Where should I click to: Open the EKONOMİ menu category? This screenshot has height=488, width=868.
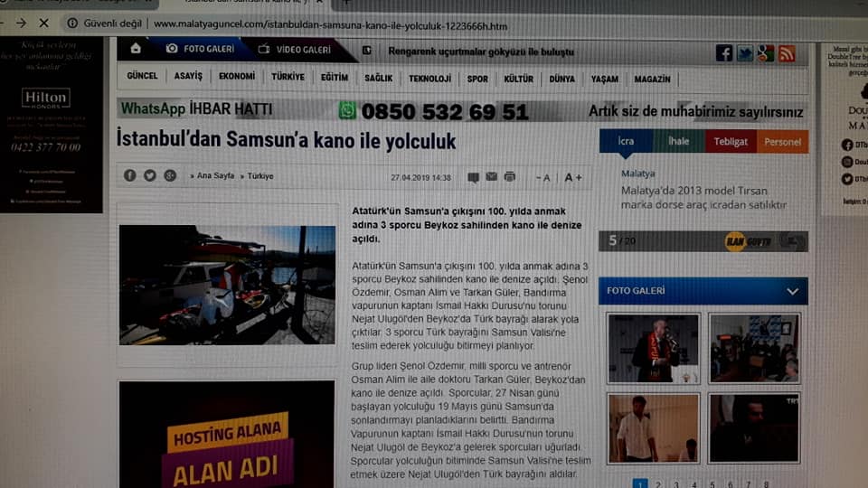[x=237, y=77]
